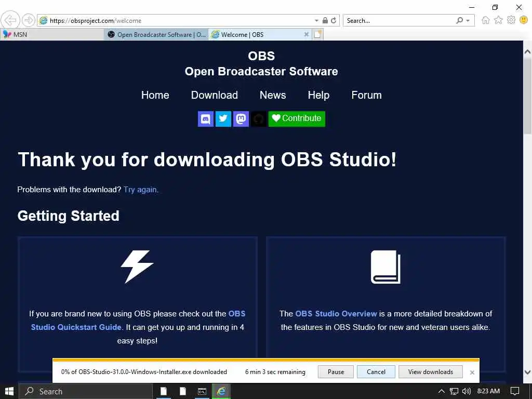Click the green Contribute button
The image size is (532, 399).
pos(297,119)
